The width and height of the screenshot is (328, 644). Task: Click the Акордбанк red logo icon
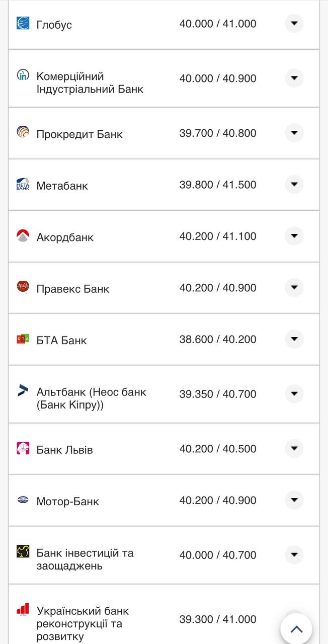23,235
